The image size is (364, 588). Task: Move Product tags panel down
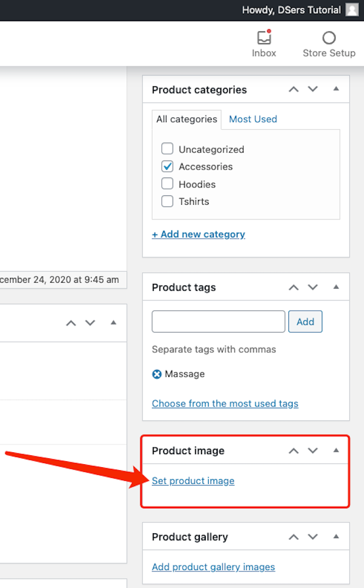point(313,287)
